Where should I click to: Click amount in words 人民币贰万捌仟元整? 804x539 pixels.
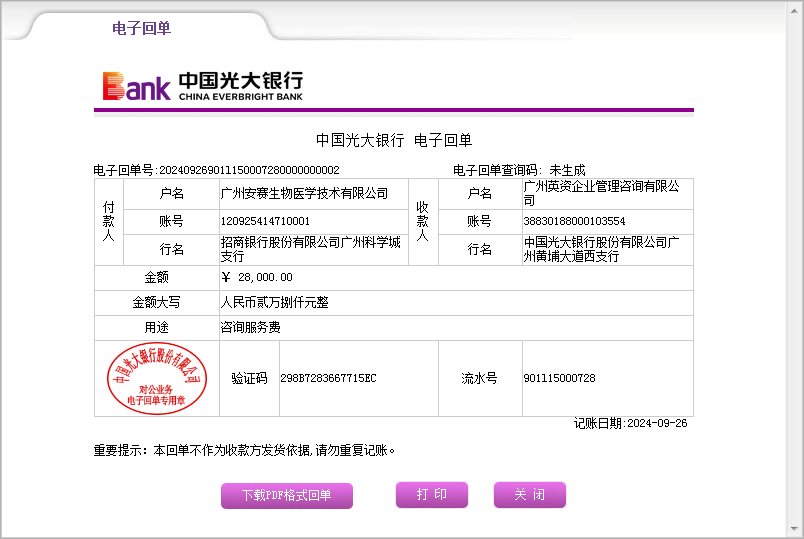coord(274,303)
